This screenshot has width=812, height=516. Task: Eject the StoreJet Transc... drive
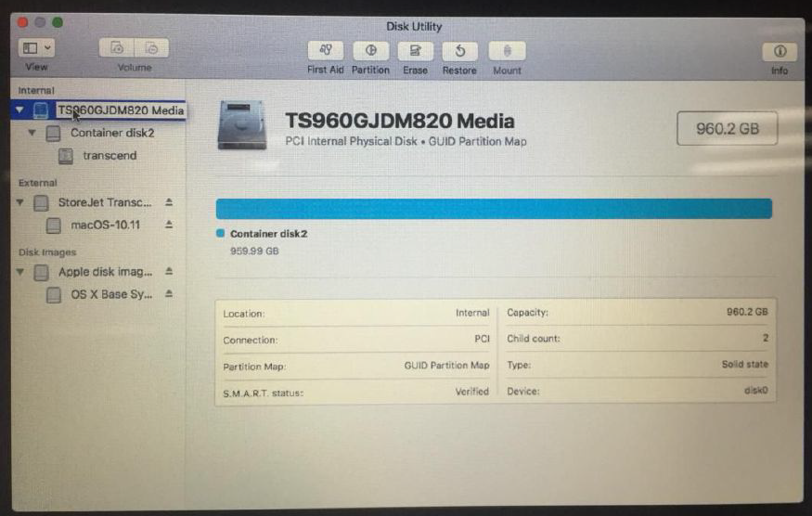(x=169, y=202)
